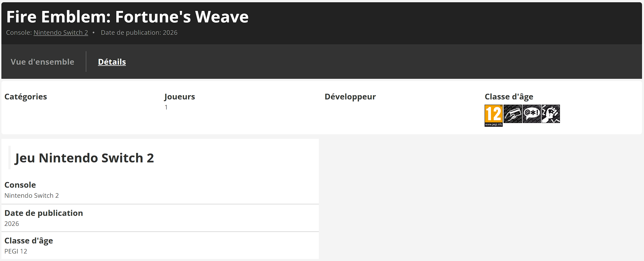
Task: Click the Fire Emblem: Fortune's Weave title
Action: click(x=127, y=17)
